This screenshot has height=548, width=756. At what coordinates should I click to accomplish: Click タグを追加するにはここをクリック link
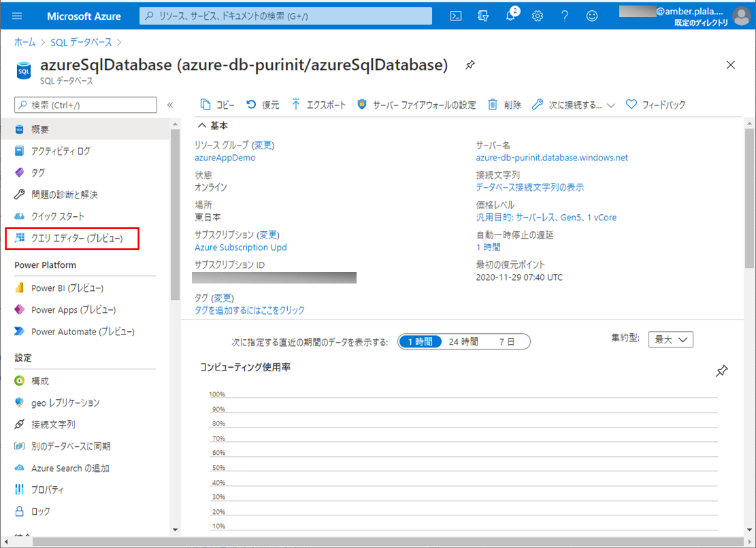(x=249, y=310)
